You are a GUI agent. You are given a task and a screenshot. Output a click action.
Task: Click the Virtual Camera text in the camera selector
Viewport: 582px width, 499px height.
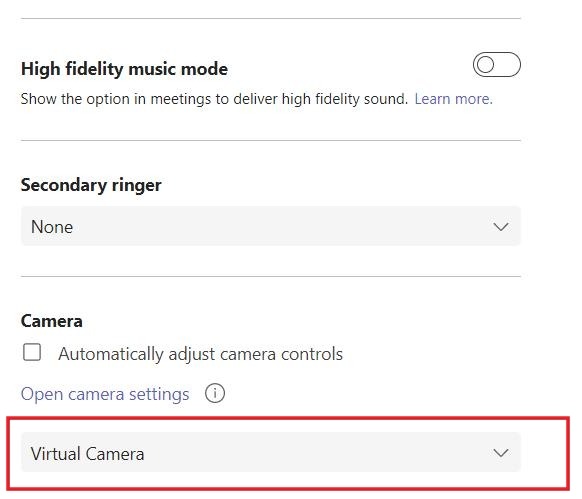point(87,454)
